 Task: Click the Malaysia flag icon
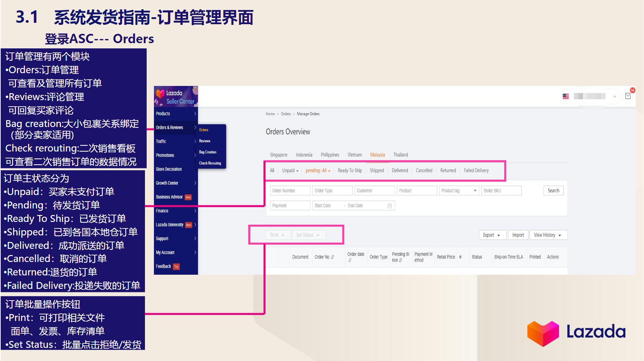click(566, 96)
